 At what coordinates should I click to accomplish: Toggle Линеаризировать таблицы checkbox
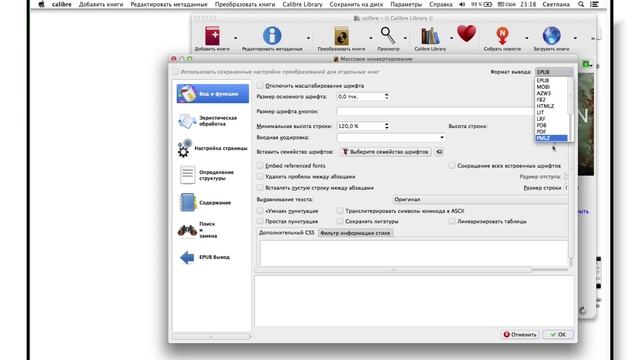coord(452,221)
